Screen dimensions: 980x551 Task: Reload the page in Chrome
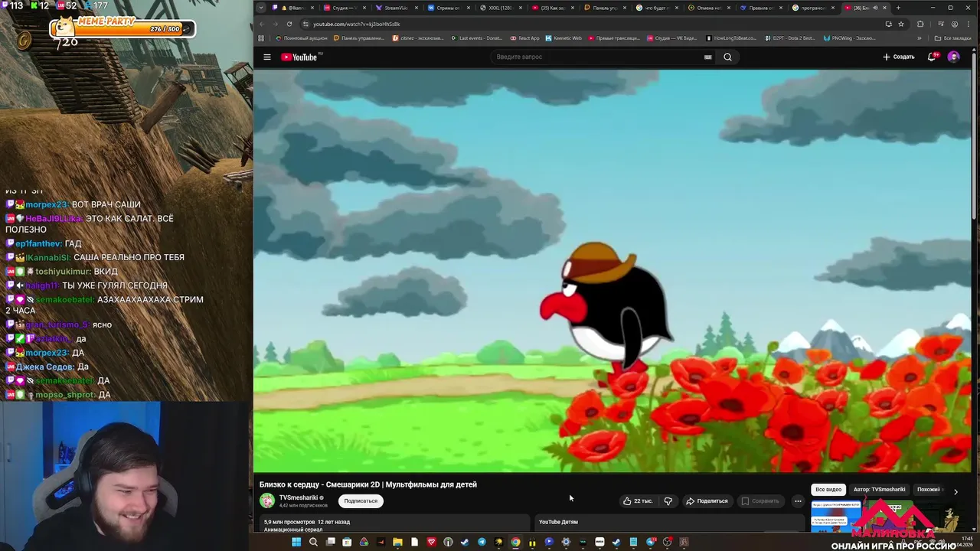pyautogui.click(x=289, y=24)
